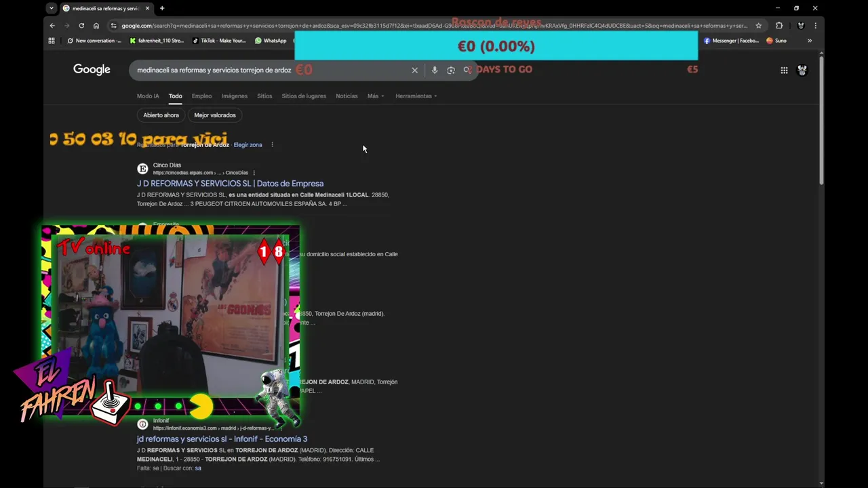Image resolution: width=868 pixels, height=488 pixels.
Task: Expand the Herramientas dropdown
Action: click(x=416, y=96)
